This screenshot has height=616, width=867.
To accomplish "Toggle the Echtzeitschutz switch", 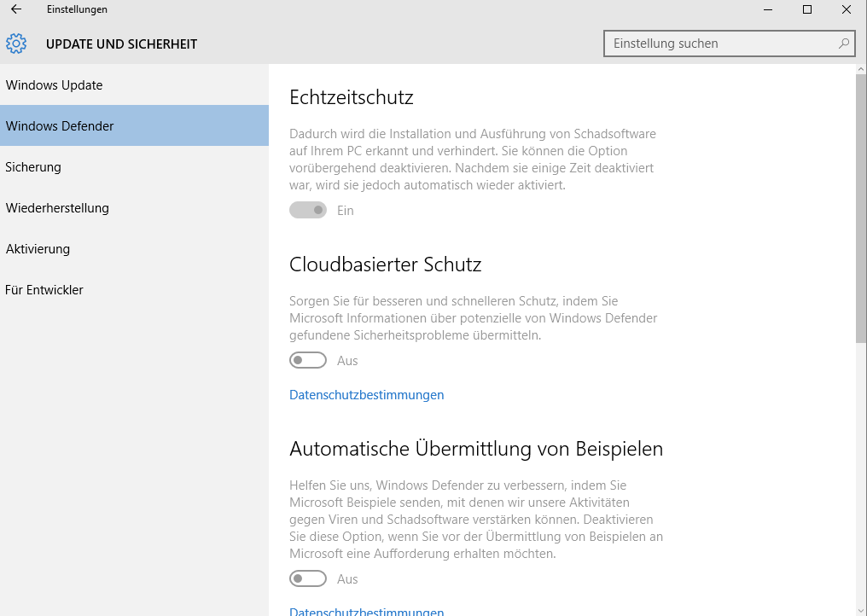I will point(308,210).
